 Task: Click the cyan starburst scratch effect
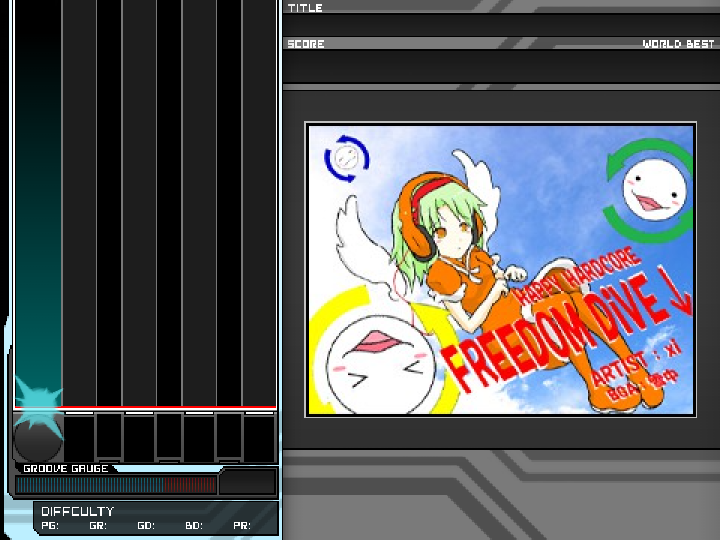tap(39, 407)
